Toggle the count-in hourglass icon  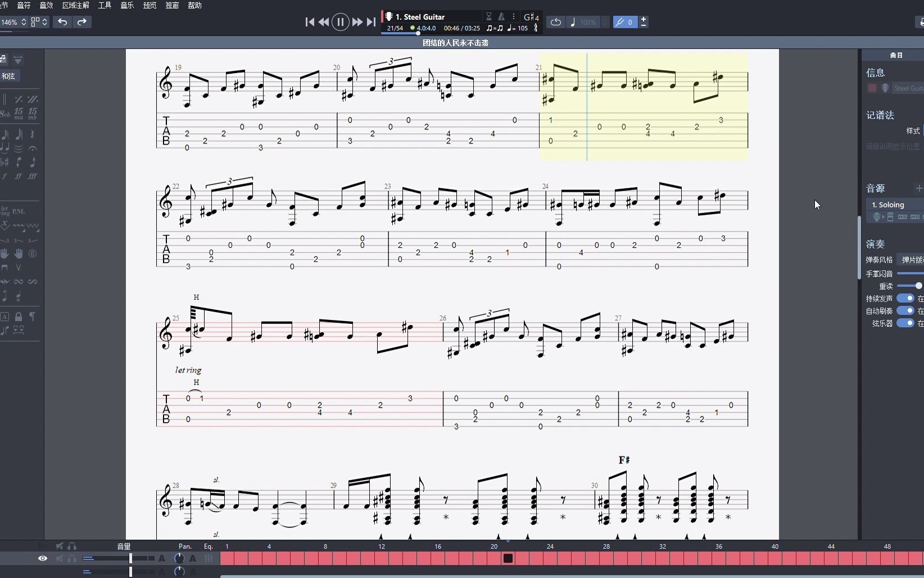[489, 17]
